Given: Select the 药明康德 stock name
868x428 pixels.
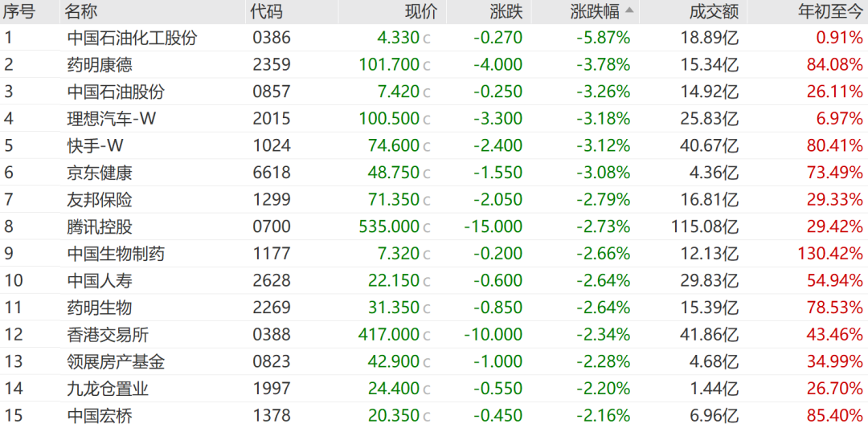Looking at the screenshot, I should (100, 65).
